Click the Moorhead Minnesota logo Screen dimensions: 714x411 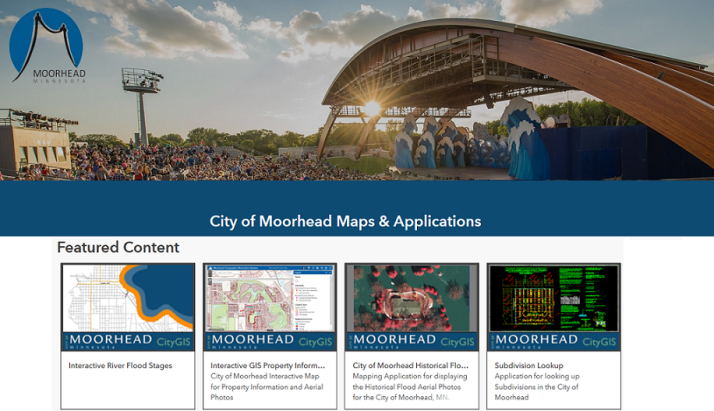(47, 46)
